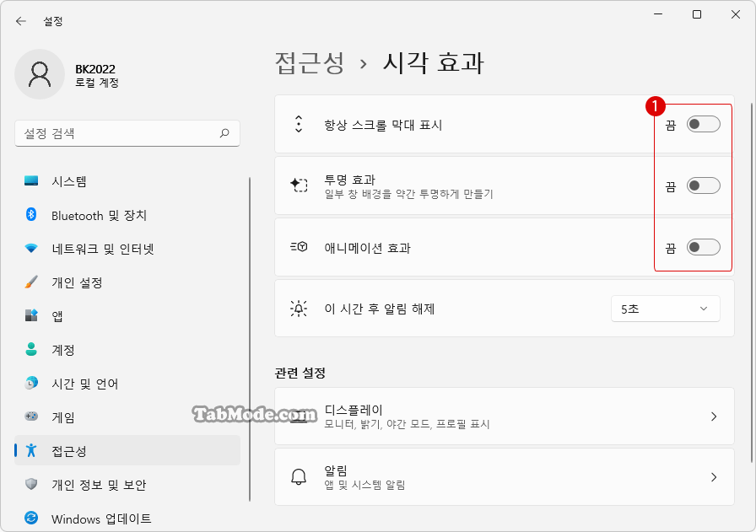Click the back arrow icon
756x532 pixels.
(21, 21)
